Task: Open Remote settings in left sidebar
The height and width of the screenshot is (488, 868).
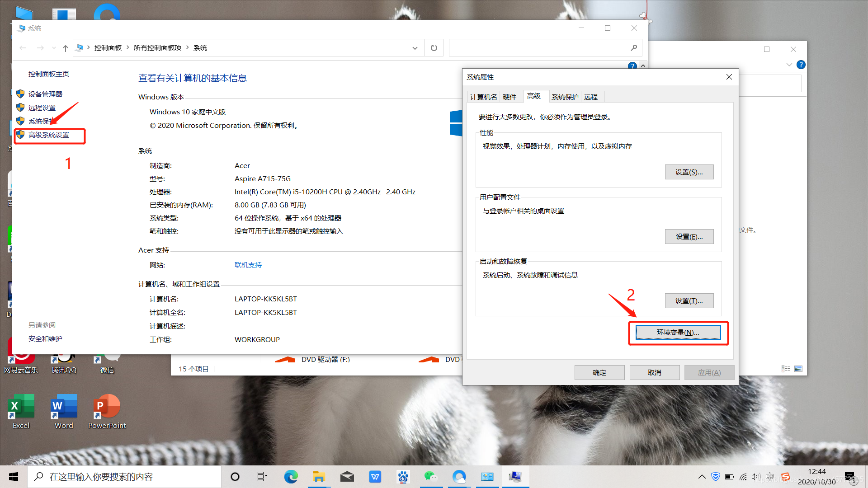Action: pyautogui.click(x=42, y=108)
